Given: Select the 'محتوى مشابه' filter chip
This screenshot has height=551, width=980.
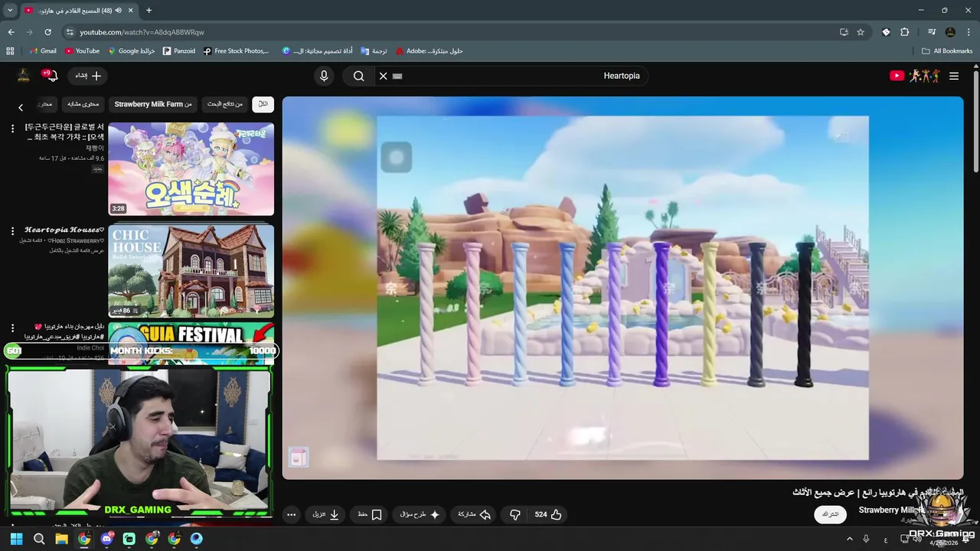Looking at the screenshot, I should tap(83, 104).
